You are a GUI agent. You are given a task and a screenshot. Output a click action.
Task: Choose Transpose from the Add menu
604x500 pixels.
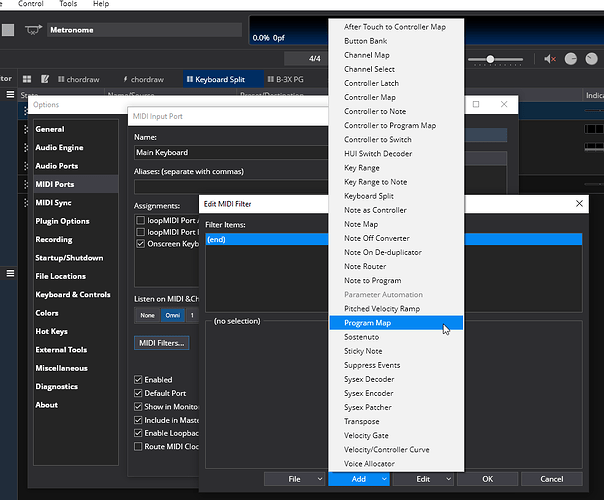396,421
